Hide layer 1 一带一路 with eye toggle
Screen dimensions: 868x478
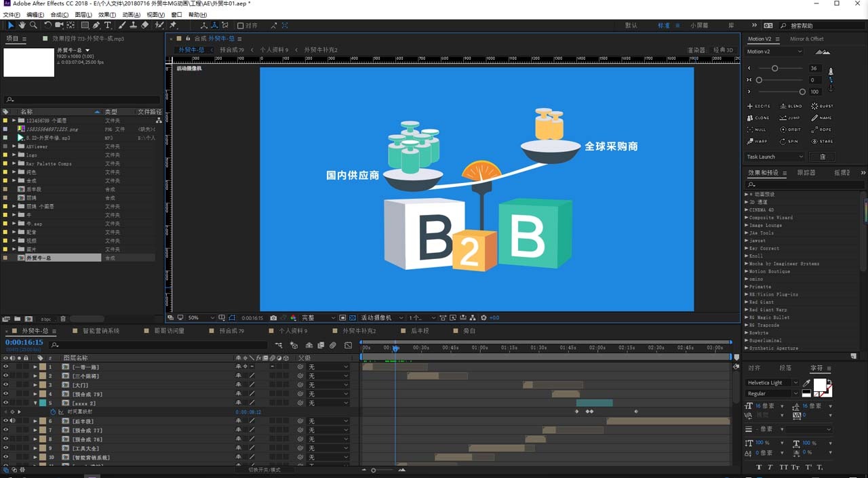[x=5, y=367]
